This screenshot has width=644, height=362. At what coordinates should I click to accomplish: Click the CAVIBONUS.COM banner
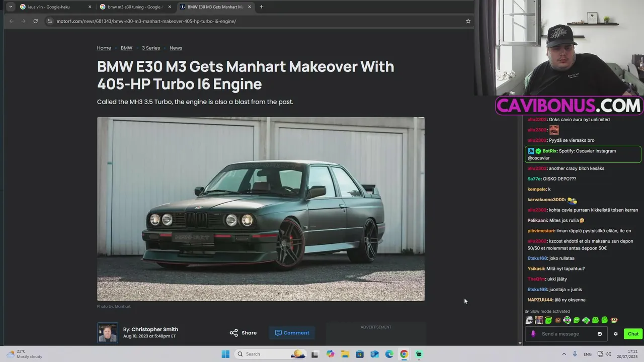coord(569,106)
